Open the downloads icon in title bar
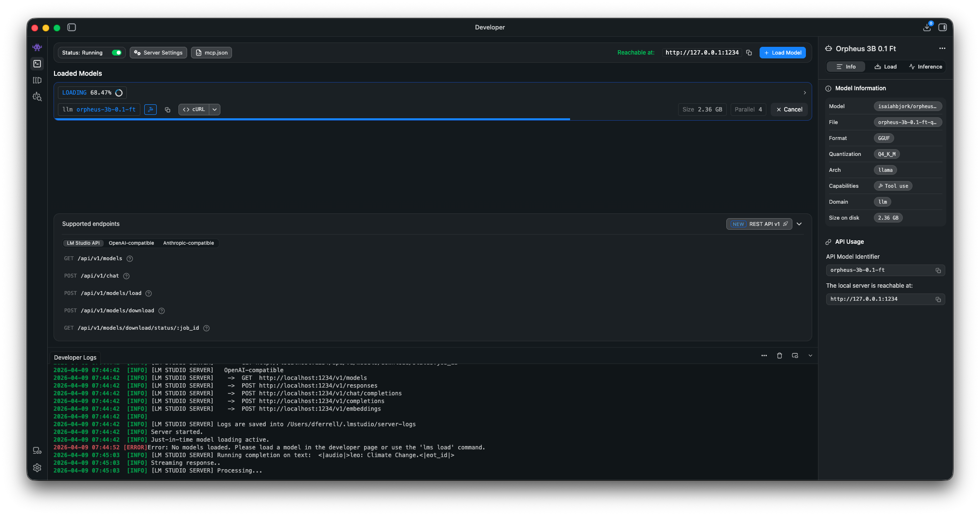Screen dimensions: 980x516 926,28
